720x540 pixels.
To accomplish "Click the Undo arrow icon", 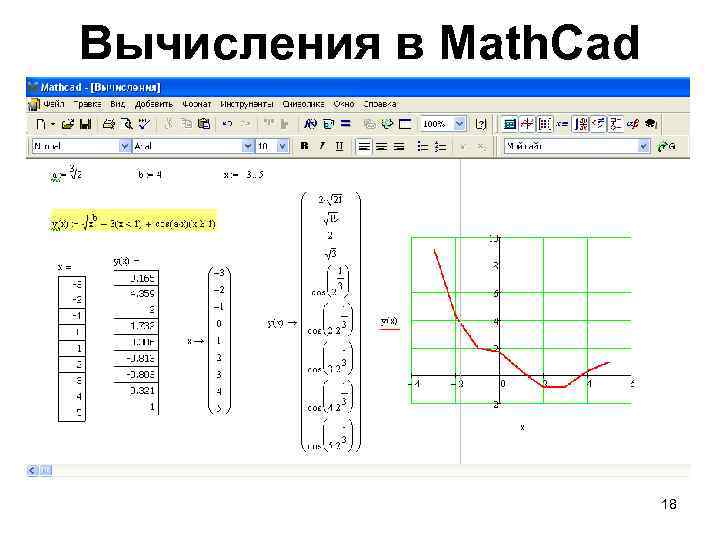I will tap(227, 124).
